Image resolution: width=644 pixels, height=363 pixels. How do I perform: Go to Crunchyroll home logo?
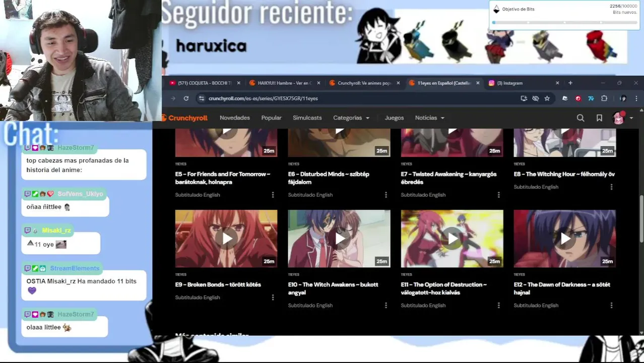pos(185,118)
